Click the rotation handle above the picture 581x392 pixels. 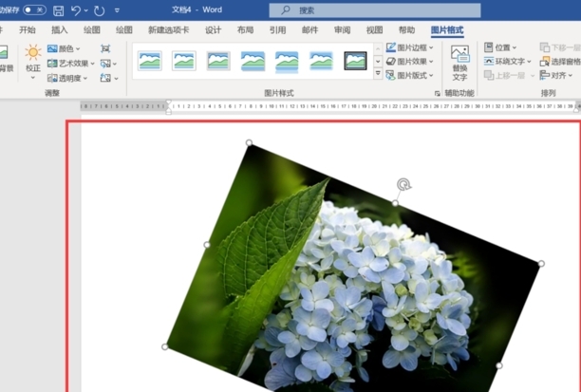click(403, 184)
